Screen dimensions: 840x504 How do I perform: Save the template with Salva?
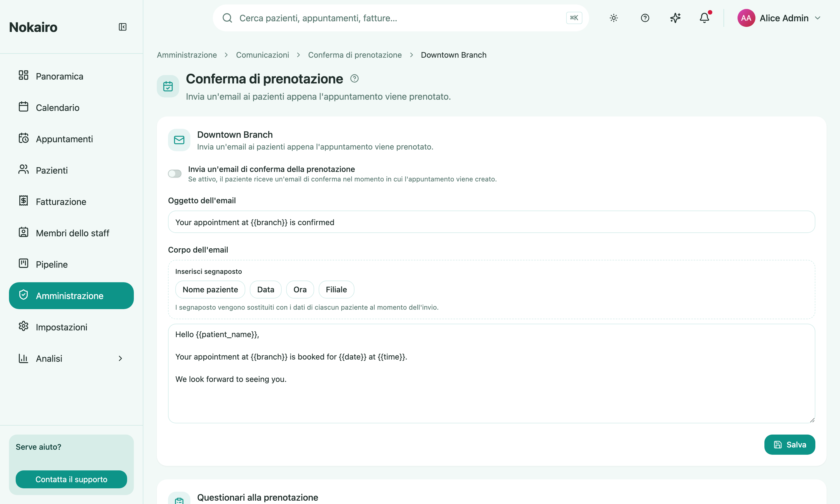[789, 445]
